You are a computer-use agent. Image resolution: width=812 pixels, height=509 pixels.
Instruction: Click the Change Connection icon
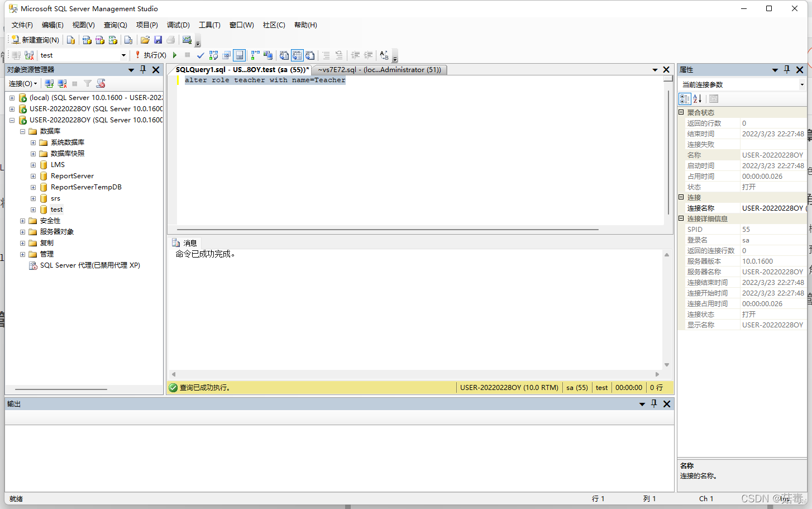tap(29, 55)
